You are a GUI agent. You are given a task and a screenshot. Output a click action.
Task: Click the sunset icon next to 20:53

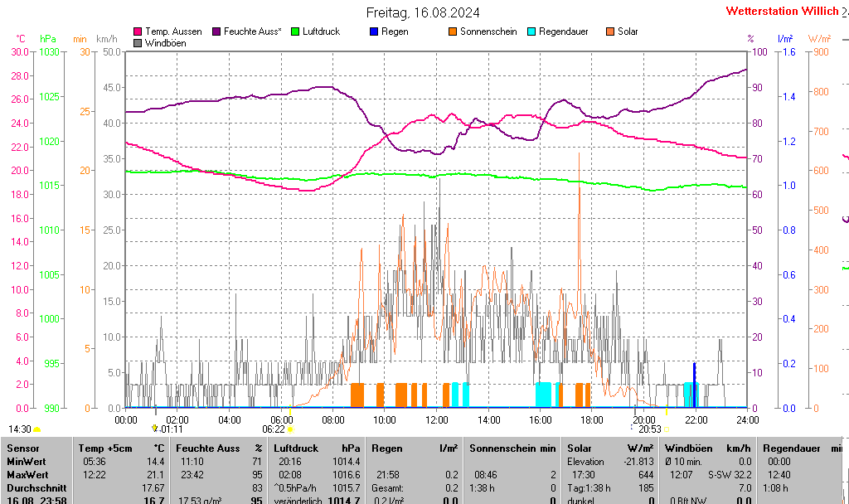667,429
